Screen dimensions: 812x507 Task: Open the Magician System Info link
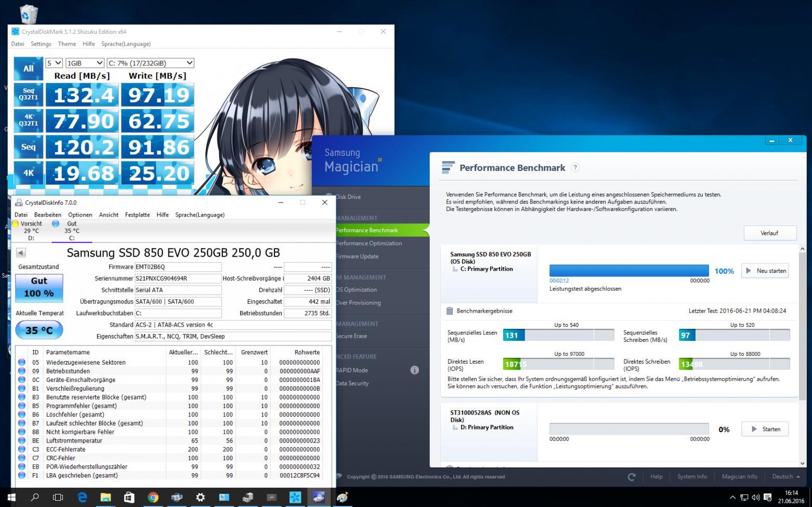[692, 476]
